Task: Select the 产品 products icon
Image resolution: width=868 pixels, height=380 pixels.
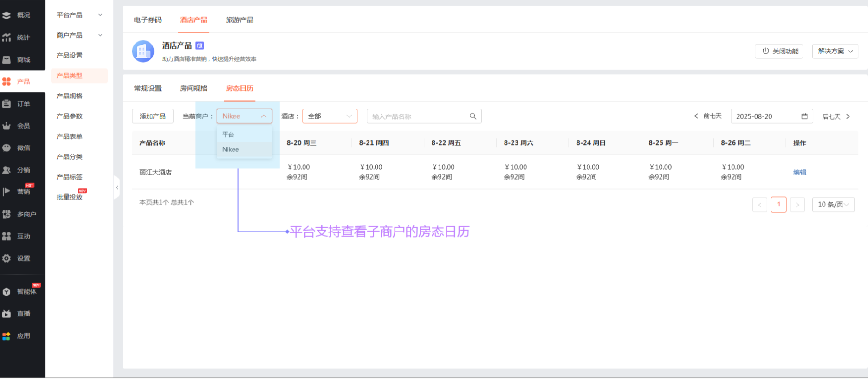Action: tap(6, 82)
